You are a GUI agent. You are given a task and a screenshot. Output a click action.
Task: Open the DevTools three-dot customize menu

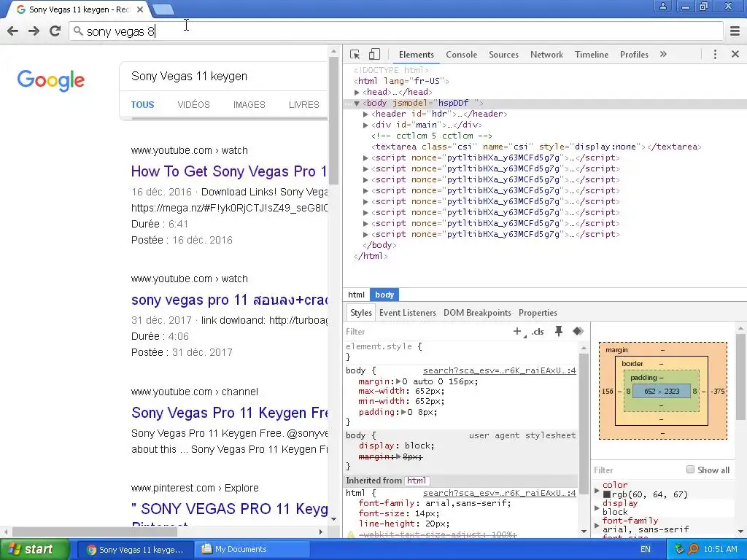715,54
